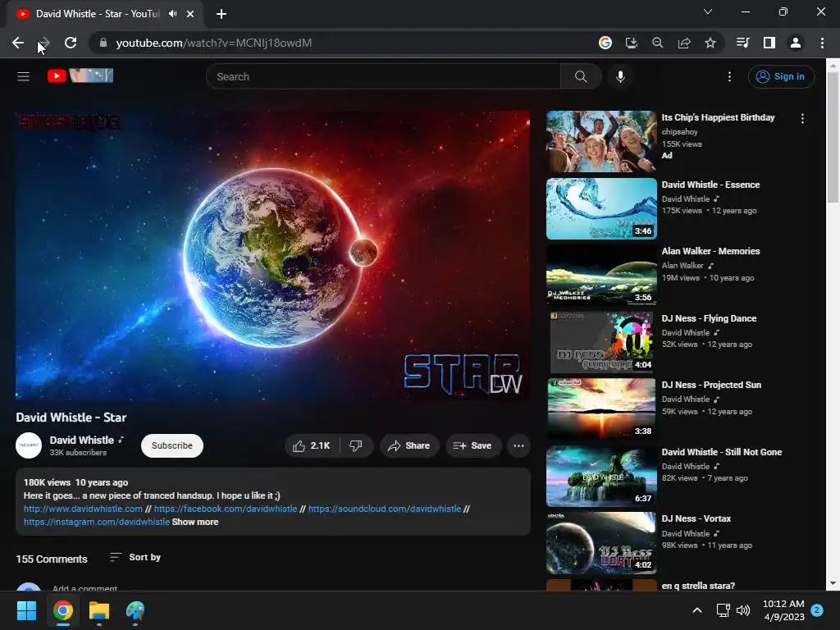This screenshot has width=840, height=630.
Task: Open the David Whistle channel avatar
Action: (x=29, y=445)
